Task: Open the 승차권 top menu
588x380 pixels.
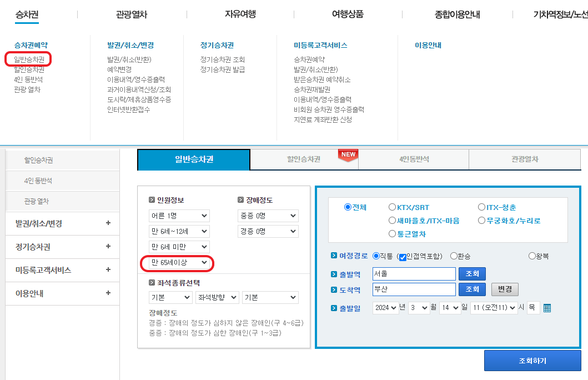Action: [27, 14]
